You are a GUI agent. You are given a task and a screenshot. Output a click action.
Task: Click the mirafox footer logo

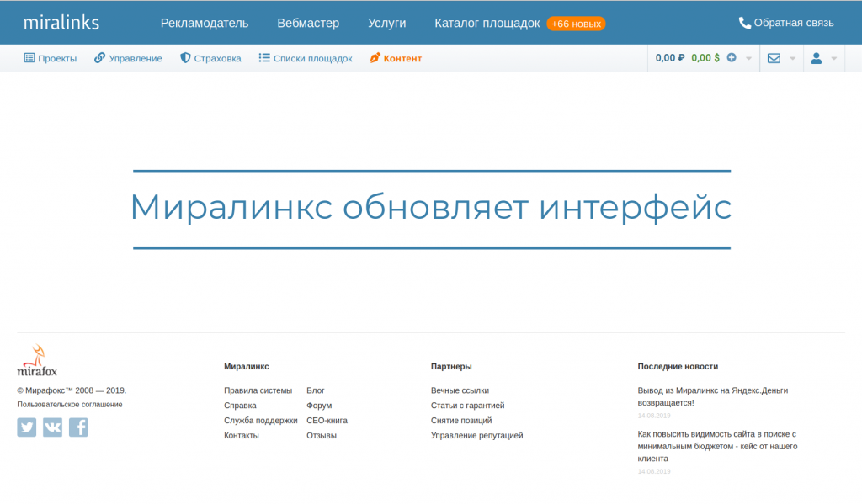point(37,361)
